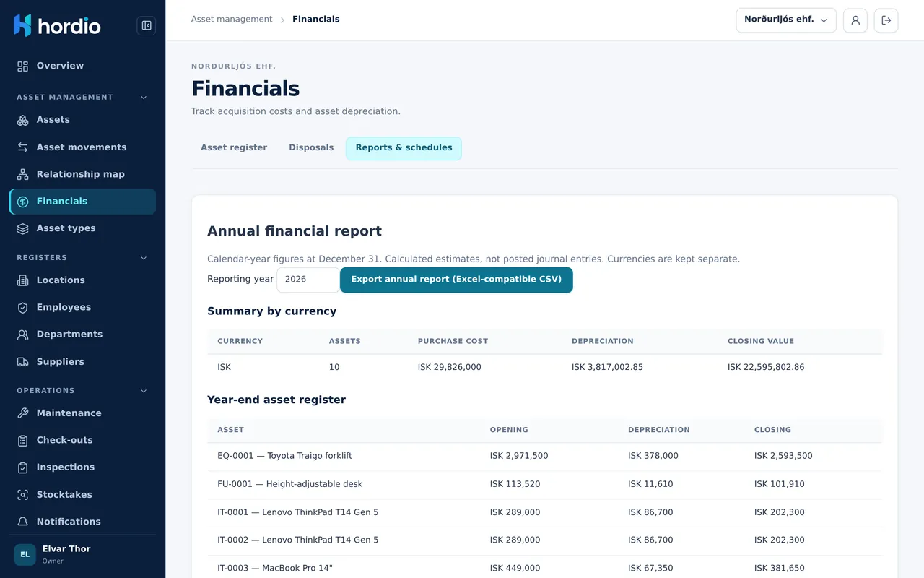Switch to the Disposals tab

[311, 148]
